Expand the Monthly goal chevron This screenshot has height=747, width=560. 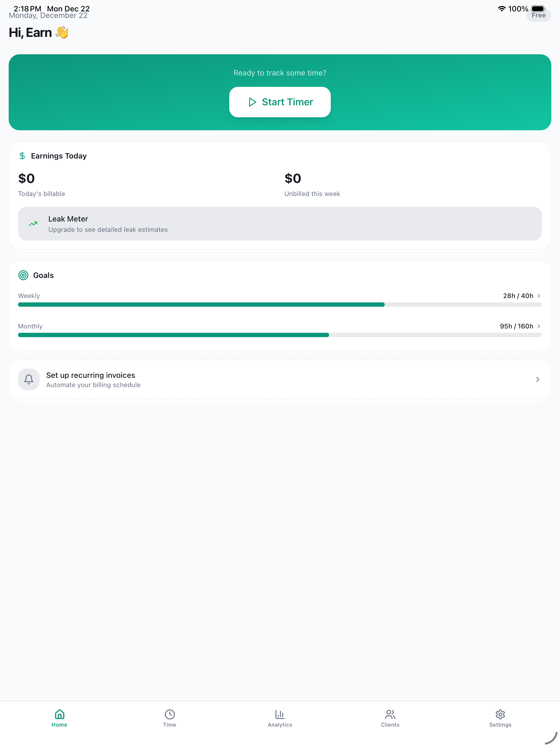click(539, 326)
